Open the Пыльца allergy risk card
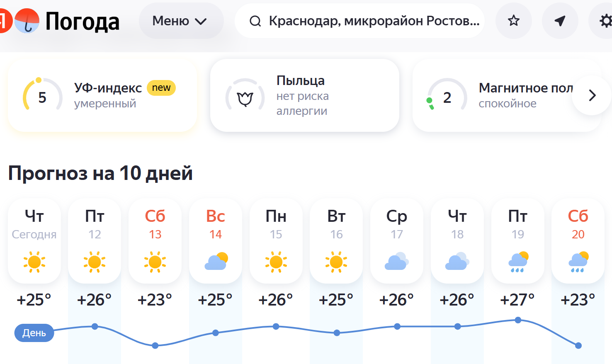The image size is (612, 364). click(305, 95)
